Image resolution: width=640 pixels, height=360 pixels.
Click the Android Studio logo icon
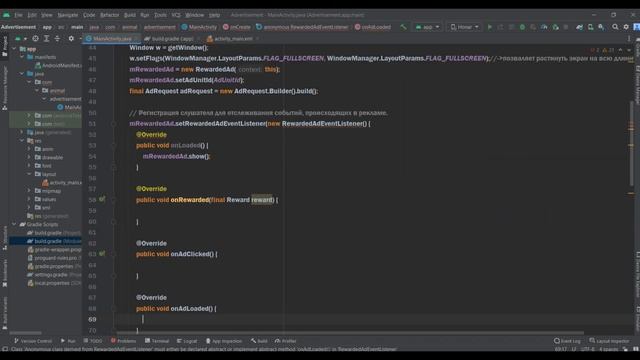pos(6,15)
